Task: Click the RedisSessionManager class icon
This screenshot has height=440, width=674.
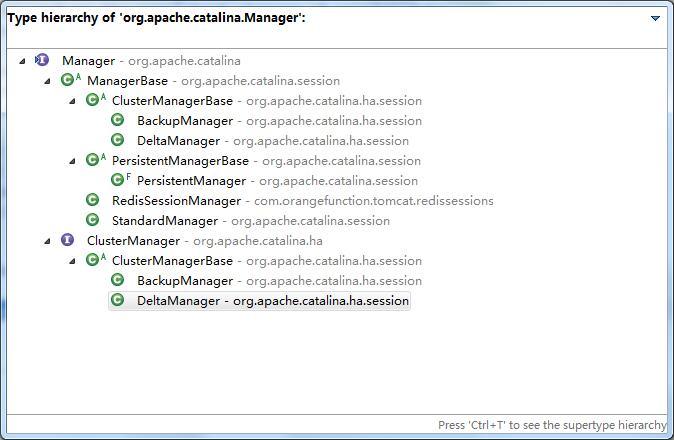Action: pos(92,201)
